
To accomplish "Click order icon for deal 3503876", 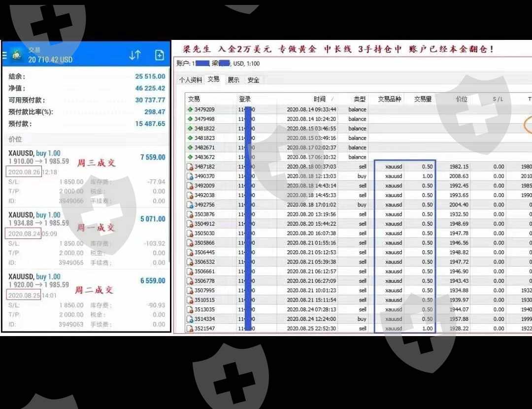I will pos(190,214).
